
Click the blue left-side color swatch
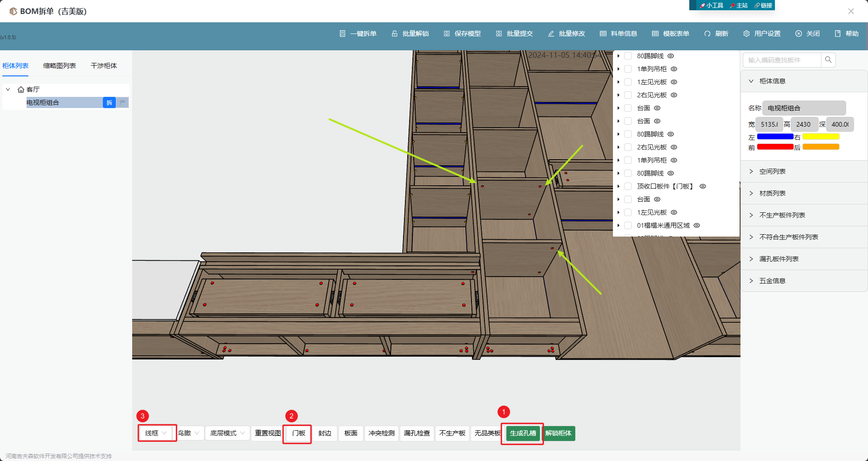(775, 136)
